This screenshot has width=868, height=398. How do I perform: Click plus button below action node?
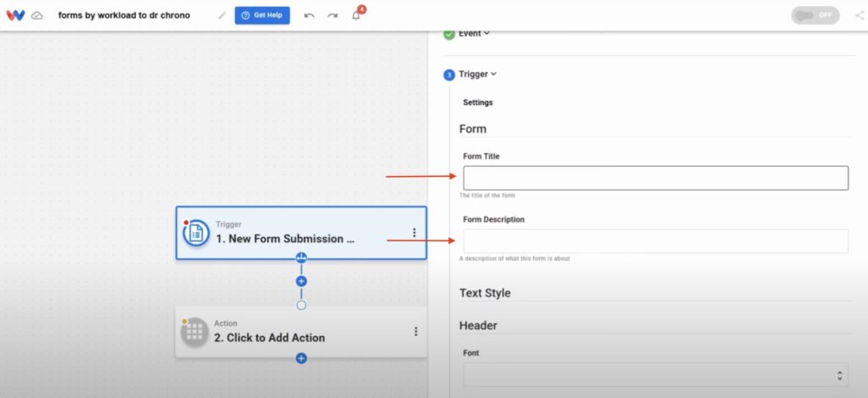[301, 358]
